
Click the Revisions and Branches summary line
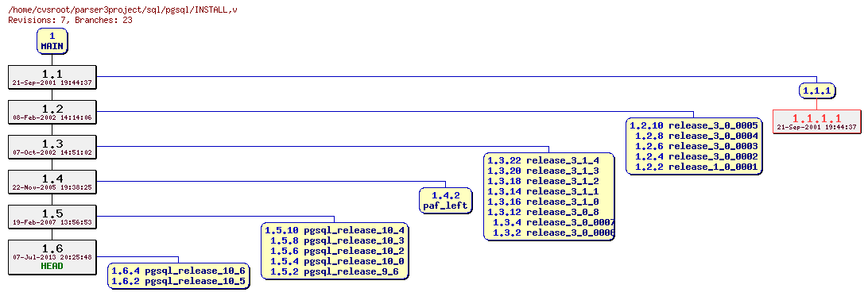(70, 21)
